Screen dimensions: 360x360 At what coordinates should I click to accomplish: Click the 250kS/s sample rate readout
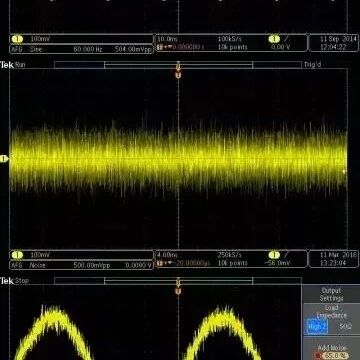[x=229, y=255]
